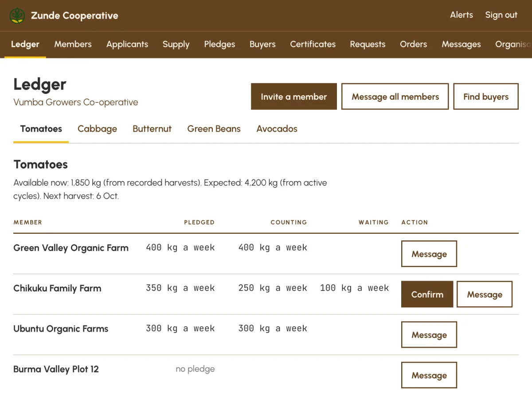Click the Invite a member button
The height and width of the screenshot is (395, 532).
(x=294, y=97)
